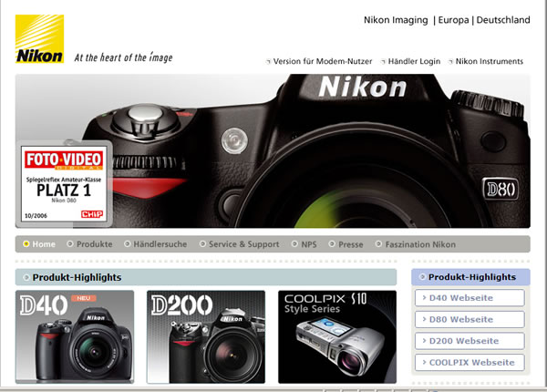
Task: Open the Home navigation item
Action: (x=43, y=244)
